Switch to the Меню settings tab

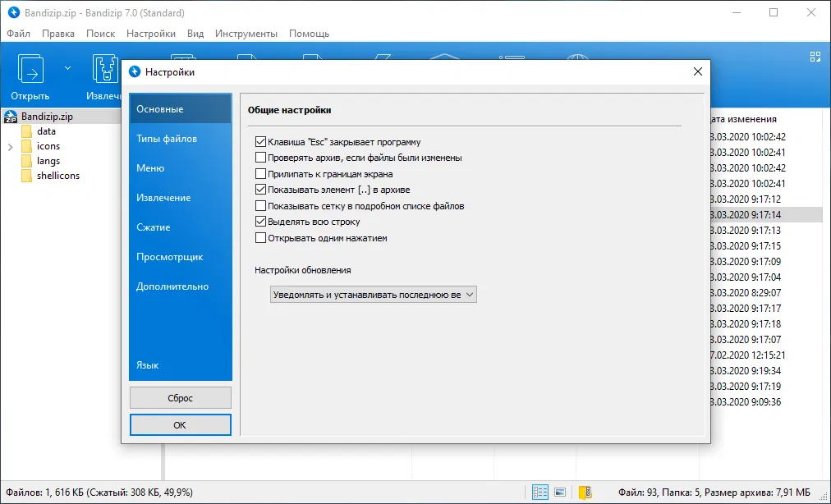click(180, 168)
